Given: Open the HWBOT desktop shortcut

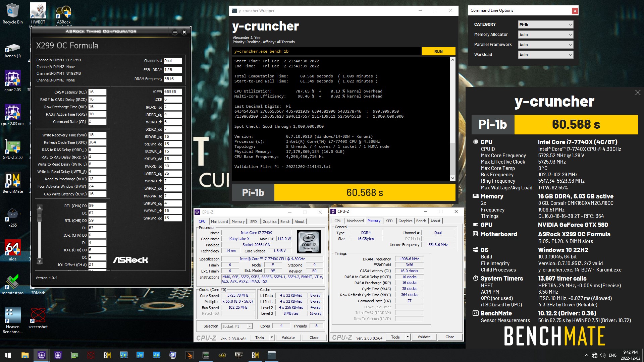Looking at the screenshot, I should [x=38, y=14].
